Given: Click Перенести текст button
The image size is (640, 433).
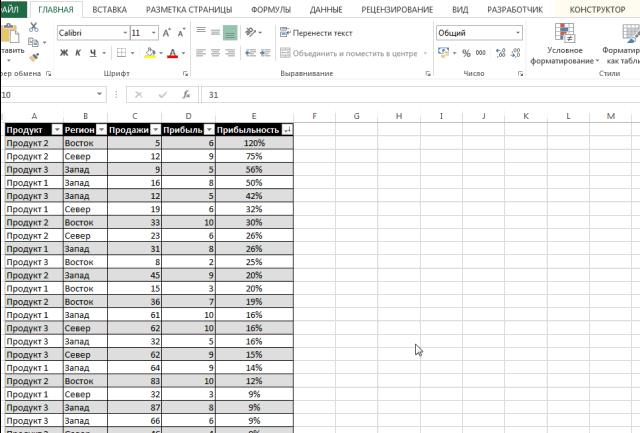Looking at the screenshot, I should pos(316,33).
